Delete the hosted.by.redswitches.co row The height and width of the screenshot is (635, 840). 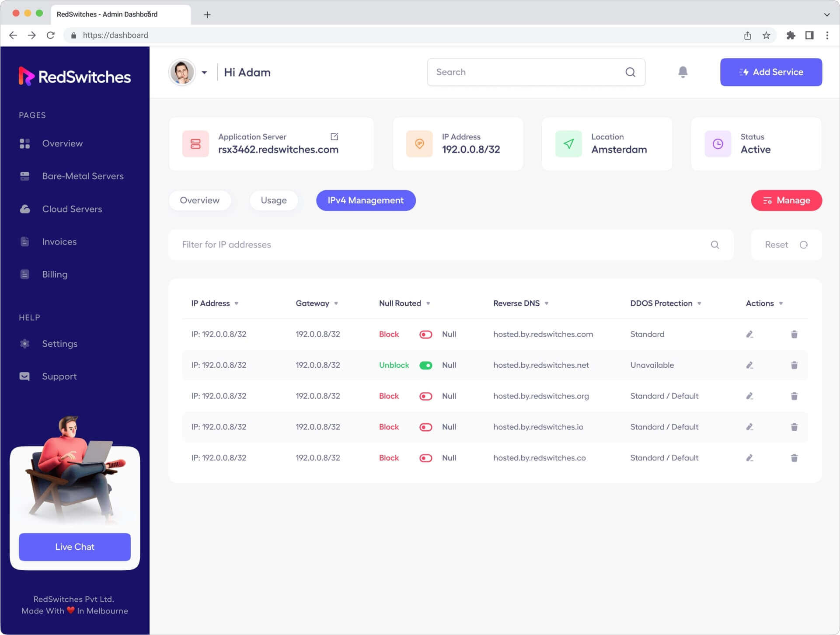794,458
